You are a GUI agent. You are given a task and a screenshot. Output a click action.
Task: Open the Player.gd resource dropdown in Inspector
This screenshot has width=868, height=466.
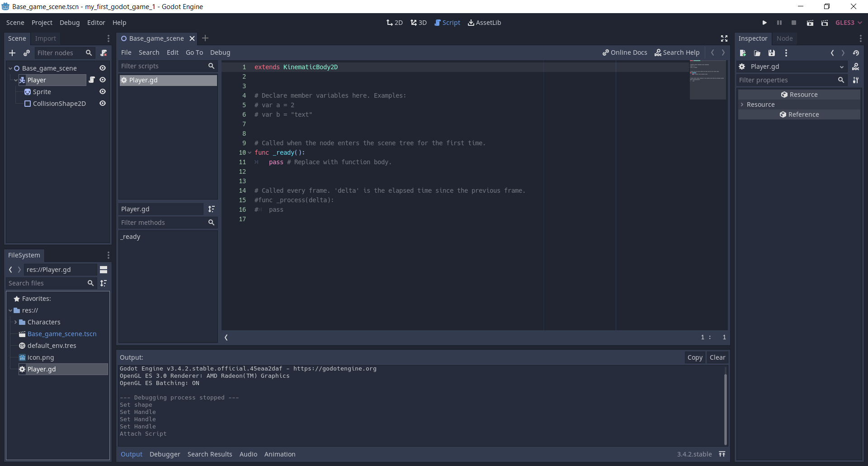(793, 67)
